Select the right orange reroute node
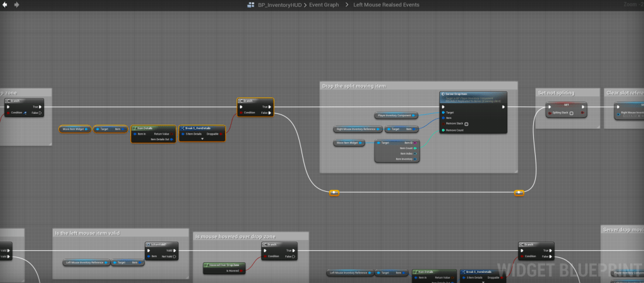Viewport: 644px width, 283px height. (519, 192)
